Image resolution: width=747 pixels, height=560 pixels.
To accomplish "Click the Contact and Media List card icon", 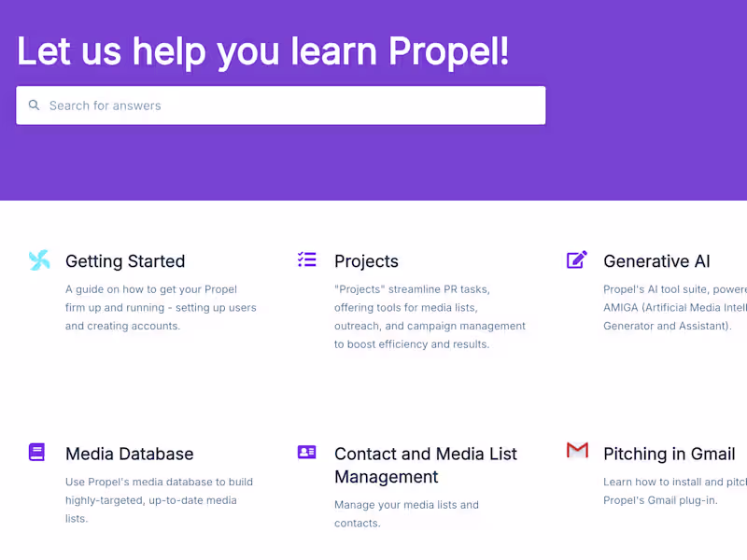I will coord(306,453).
